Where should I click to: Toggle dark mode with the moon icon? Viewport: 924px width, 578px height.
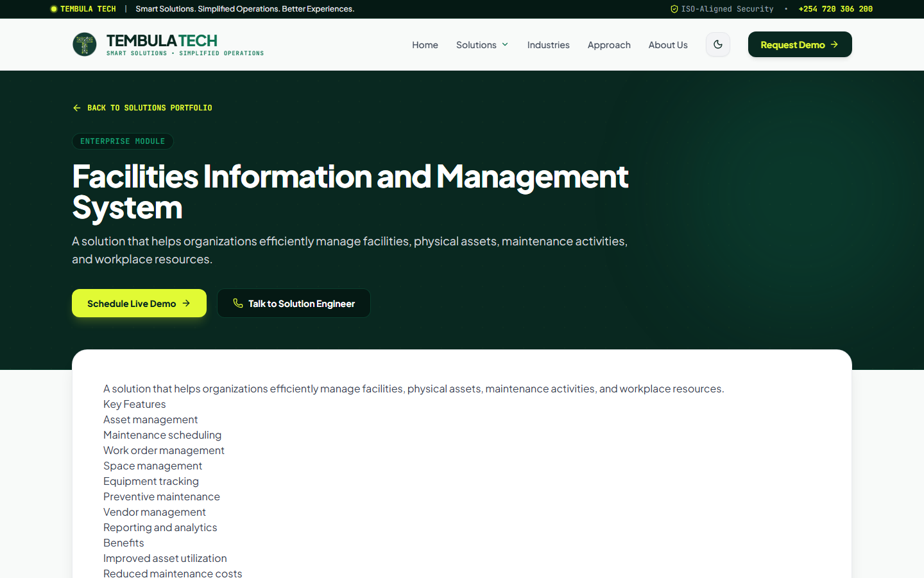pyautogui.click(x=718, y=44)
